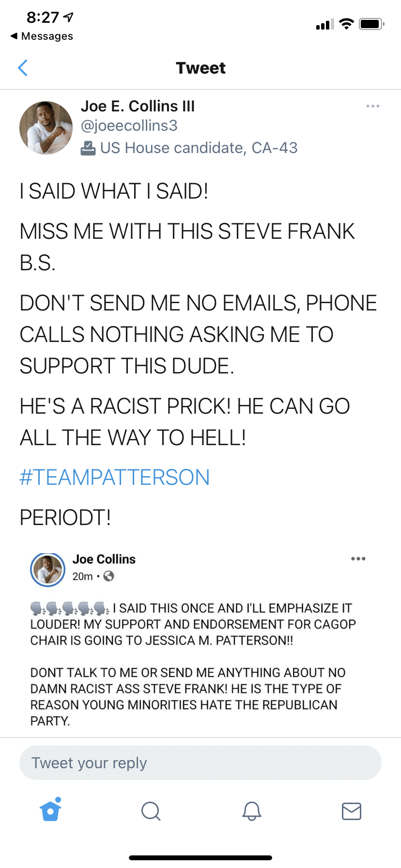Tap the ballot box candidate icon
Viewport: 401px width, 868px height.
coord(88,148)
